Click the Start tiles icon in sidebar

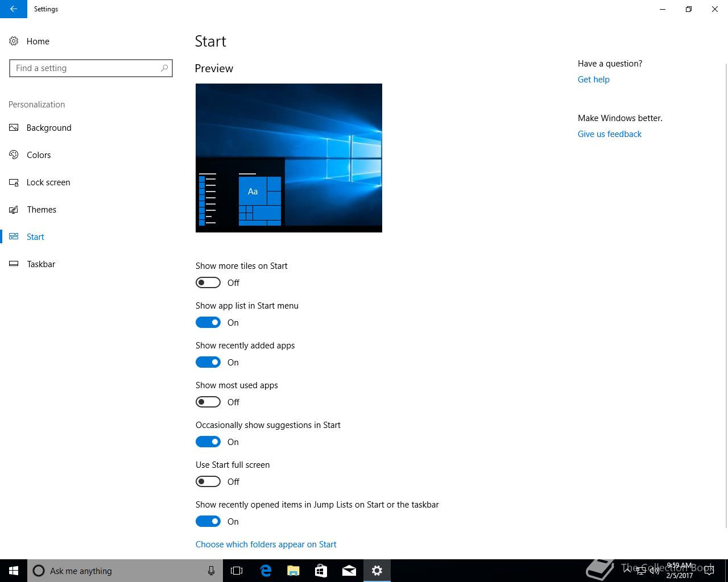14,236
